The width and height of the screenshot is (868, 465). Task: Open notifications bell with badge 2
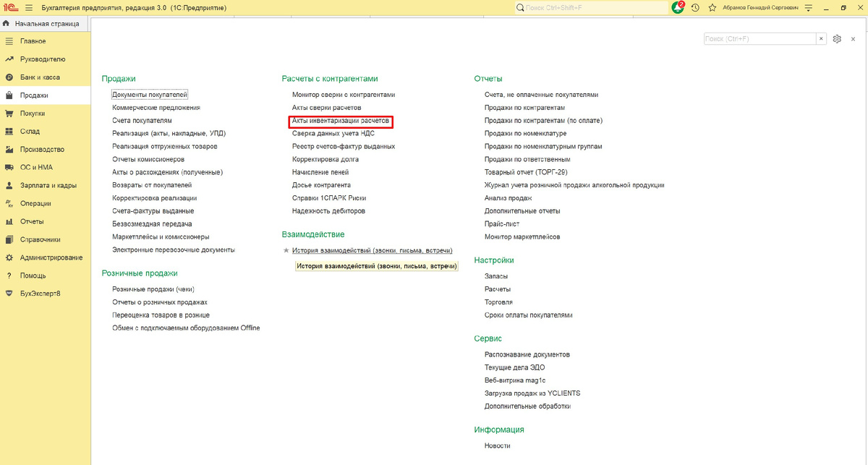pyautogui.click(x=678, y=7)
